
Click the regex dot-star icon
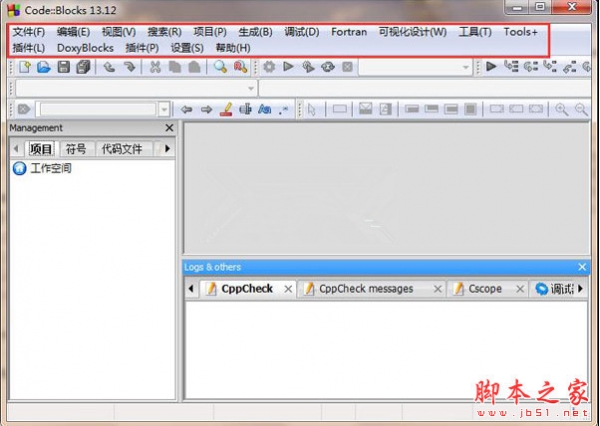tap(284, 110)
